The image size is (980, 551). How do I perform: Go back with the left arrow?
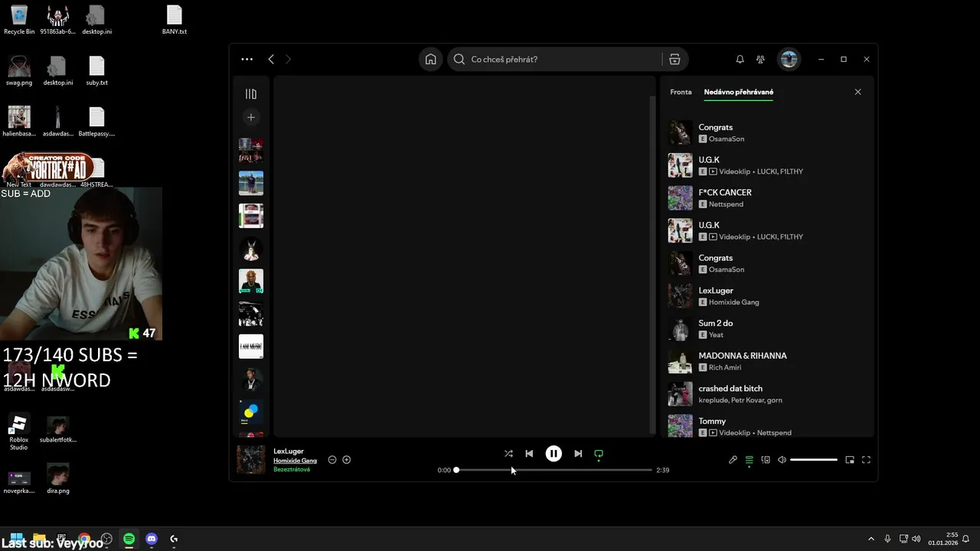click(x=271, y=59)
